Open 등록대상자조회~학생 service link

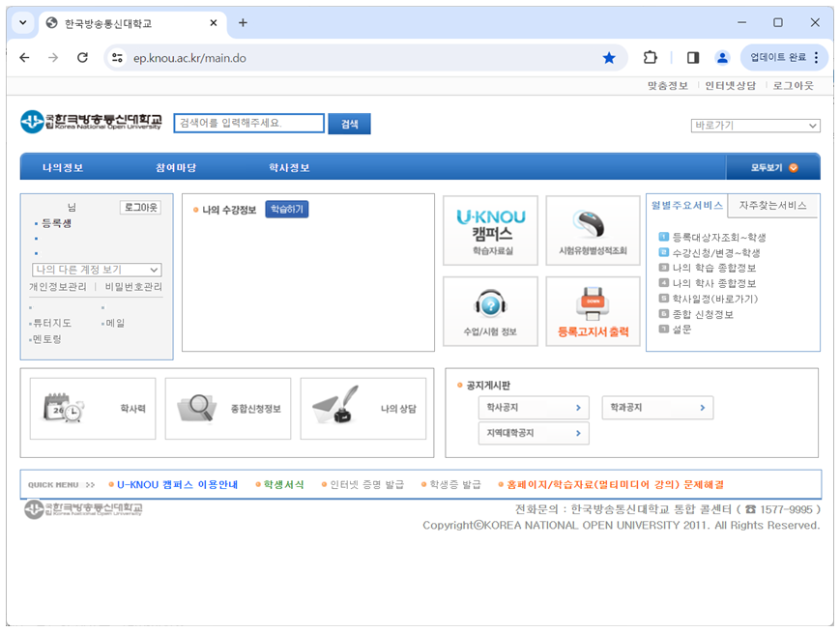pyautogui.click(x=719, y=238)
